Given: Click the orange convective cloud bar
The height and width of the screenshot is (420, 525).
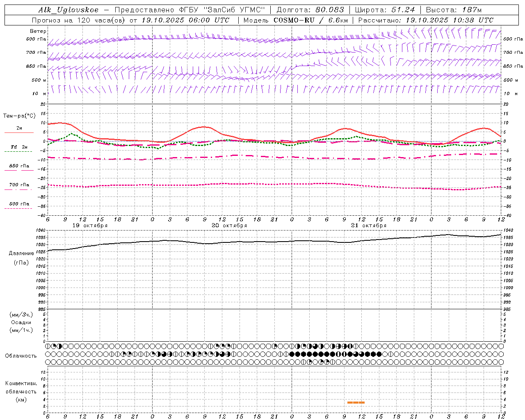Looking at the screenshot, I should pyautogui.click(x=356, y=402).
